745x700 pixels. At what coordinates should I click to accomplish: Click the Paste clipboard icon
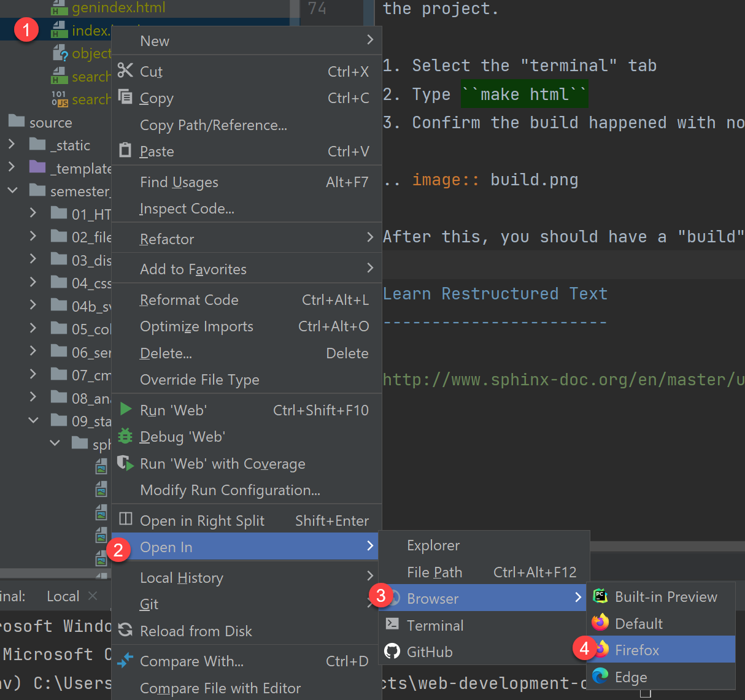click(x=125, y=150)
